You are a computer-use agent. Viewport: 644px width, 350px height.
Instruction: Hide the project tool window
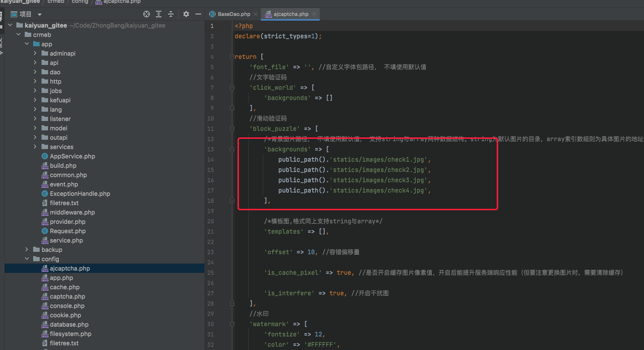click(198, 14)
